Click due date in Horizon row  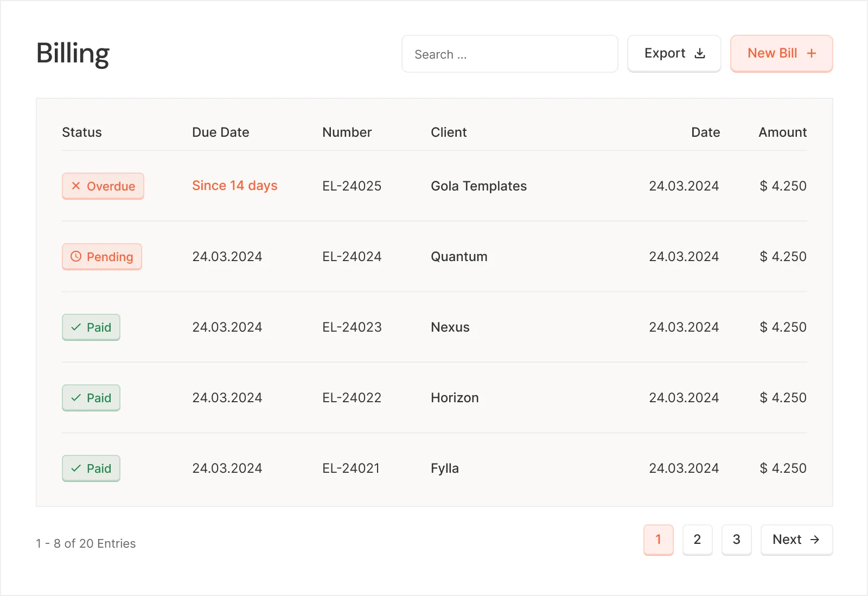(227, 398)
